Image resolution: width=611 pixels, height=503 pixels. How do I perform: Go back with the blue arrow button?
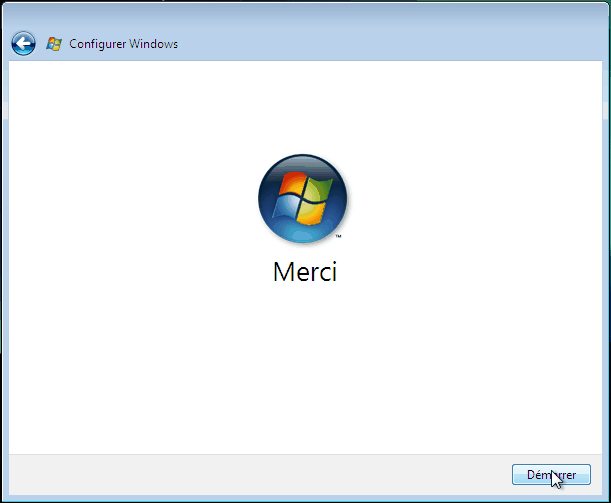(x=23, y=43)
